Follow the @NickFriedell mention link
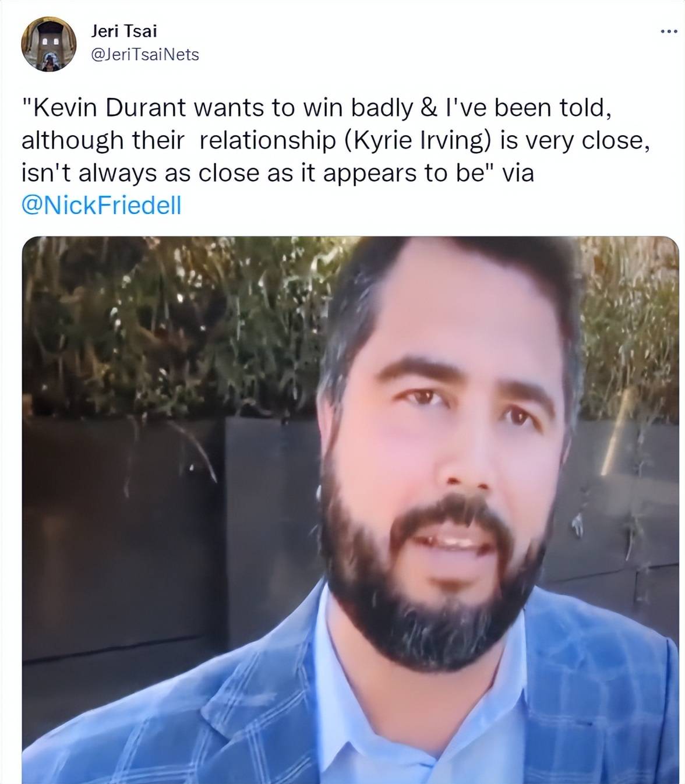This screenshot has height=784, width=685. pyautogui.click(x=101, y=205)
